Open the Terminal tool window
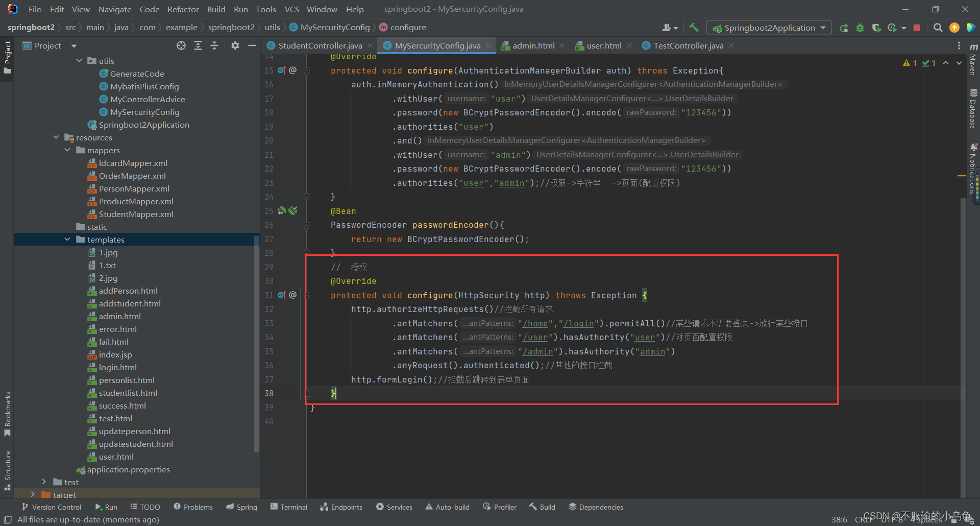Viewport: 980px width, 526px height. click(289, 507)
